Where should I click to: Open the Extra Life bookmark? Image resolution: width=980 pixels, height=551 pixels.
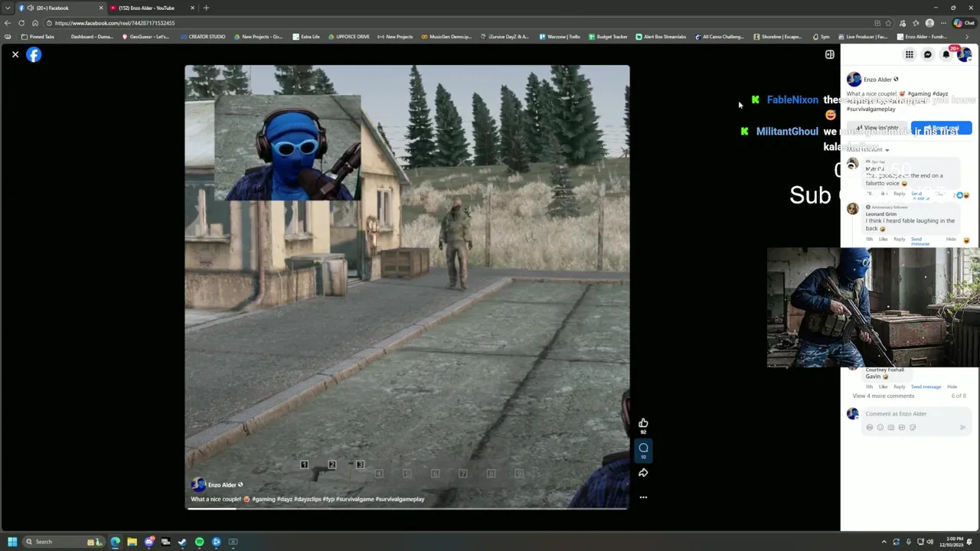click(306, 37)
